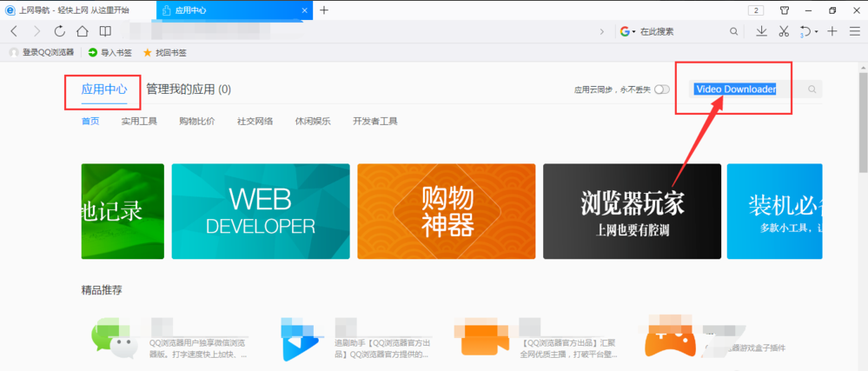Open the blue 装机必备 banner
The height and width of the screenshot is (371, 868).
(774, 211)
